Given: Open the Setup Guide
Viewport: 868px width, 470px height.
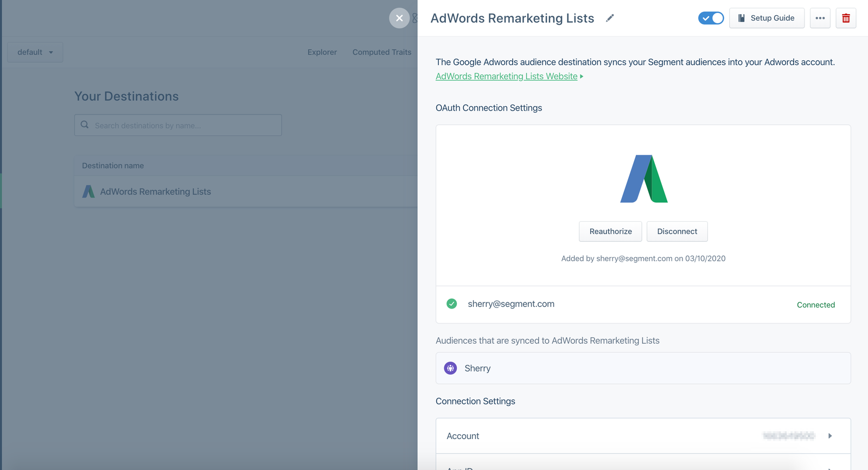Looking at the screenshot, I should coord(766,18).
